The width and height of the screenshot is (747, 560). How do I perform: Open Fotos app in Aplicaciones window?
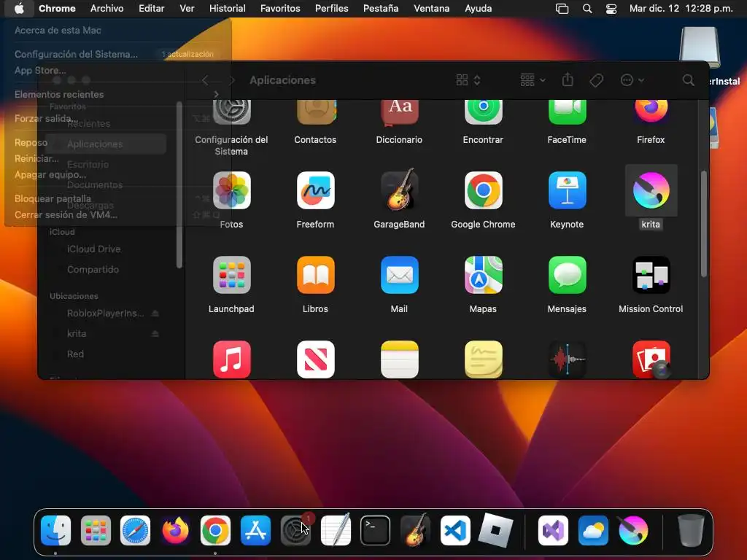[x=231, y=190]
